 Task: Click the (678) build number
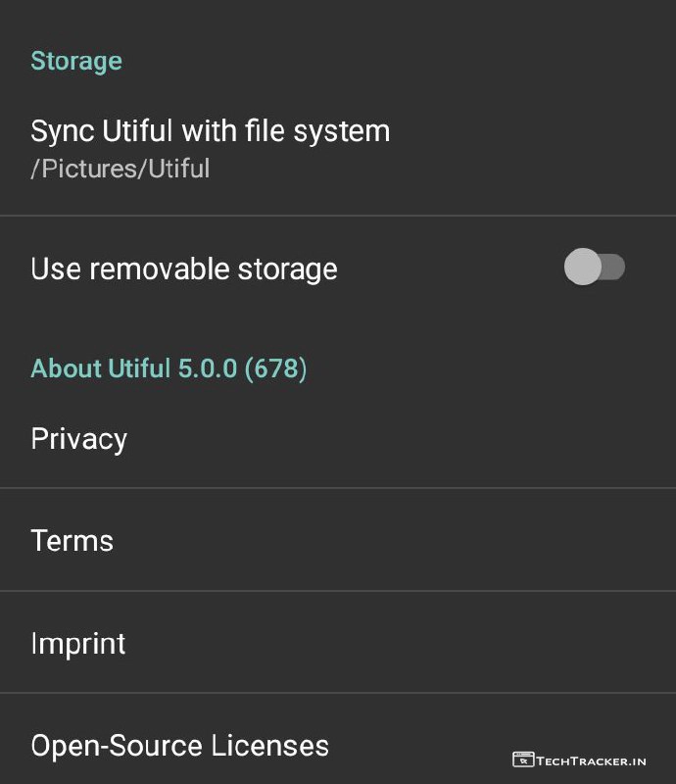pyautogui.click(x=275, y=368)
